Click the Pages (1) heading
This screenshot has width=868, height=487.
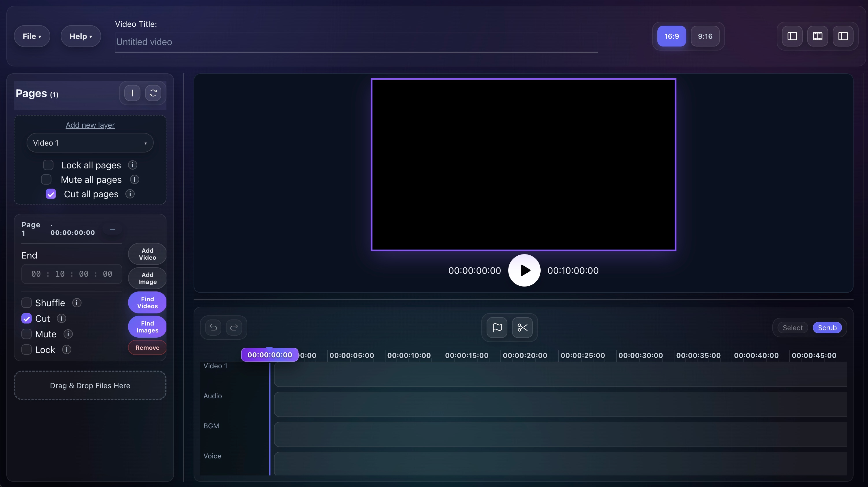click(x=37, y=93)
